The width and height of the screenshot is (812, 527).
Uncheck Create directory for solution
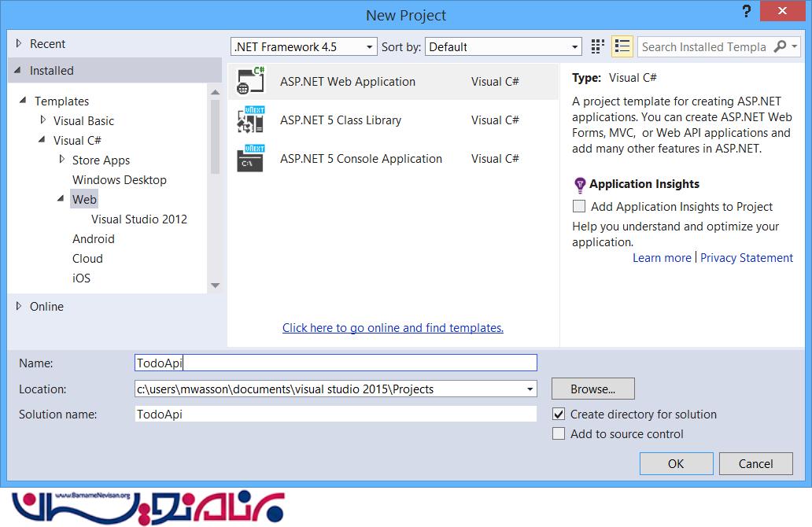559,415
